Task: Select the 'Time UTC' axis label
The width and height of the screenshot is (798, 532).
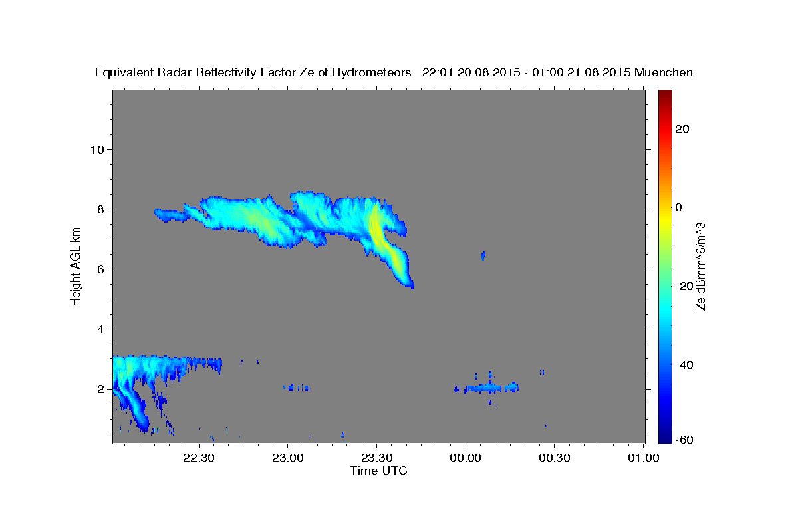Action: 378,471
